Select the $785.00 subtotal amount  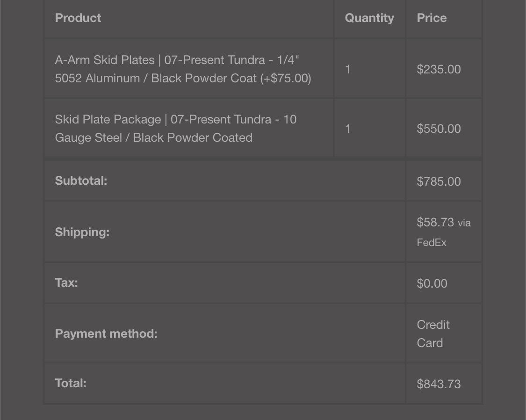click(439, 181)
